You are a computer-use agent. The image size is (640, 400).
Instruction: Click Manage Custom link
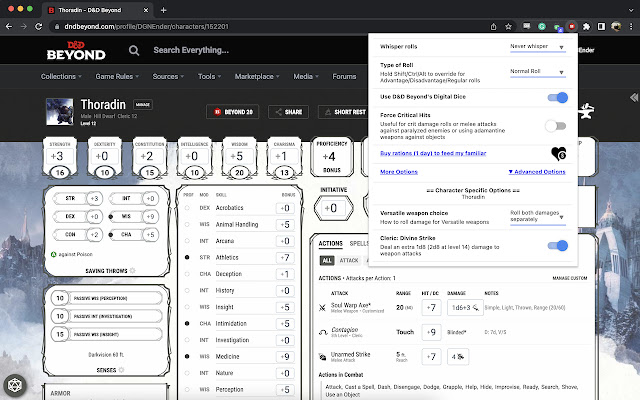[x=570, y=278]
